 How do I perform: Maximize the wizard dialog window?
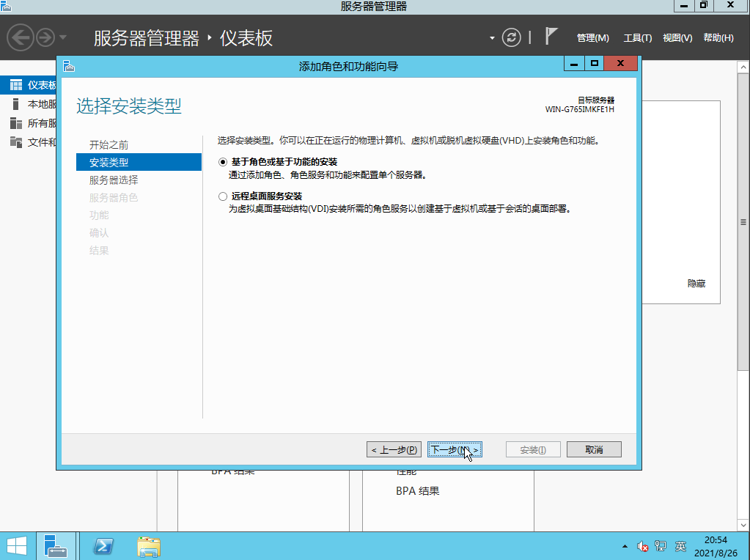point(594,64)
